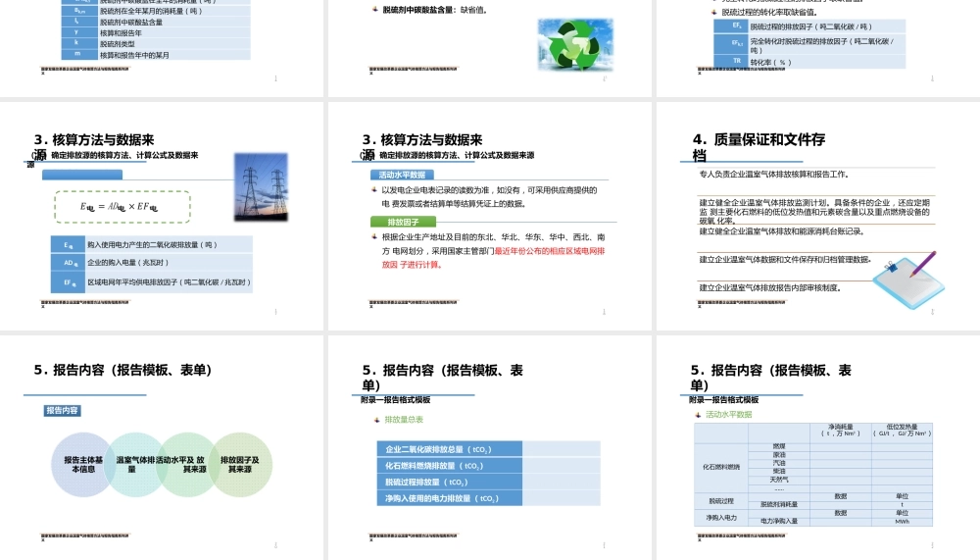Screen dimensions: 980x560
Task: Select the slide with the electricity emission formula
Action: (162, 216)
